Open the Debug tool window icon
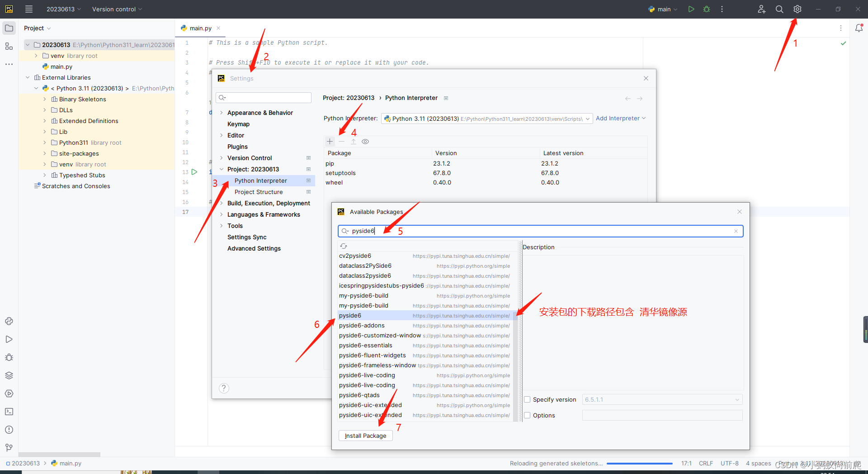868x474 pixels. (x=9, y=357)
